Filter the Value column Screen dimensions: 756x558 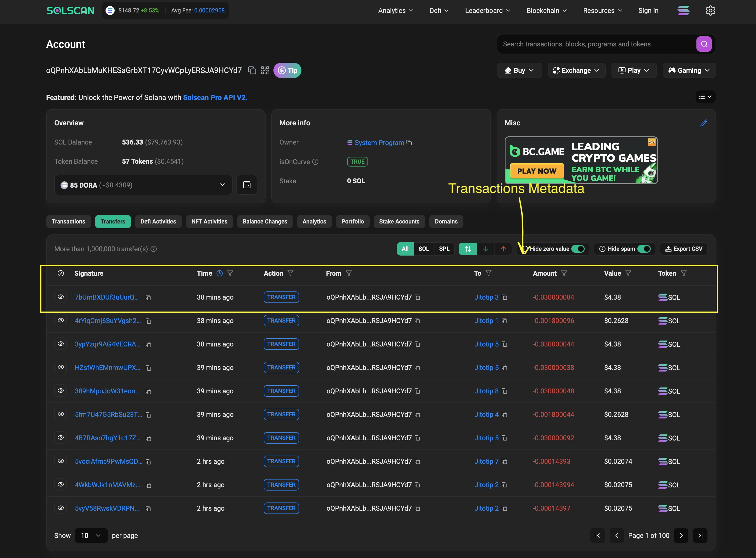(628, 273)
